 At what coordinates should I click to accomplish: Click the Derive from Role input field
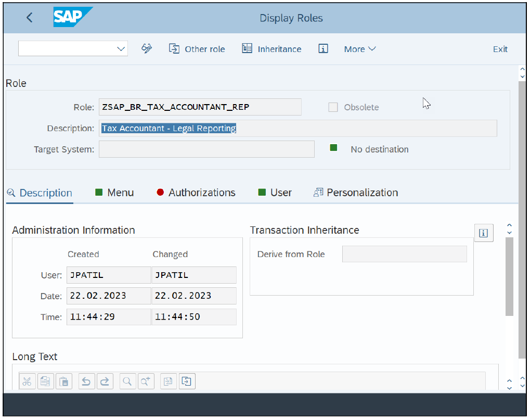404,254
